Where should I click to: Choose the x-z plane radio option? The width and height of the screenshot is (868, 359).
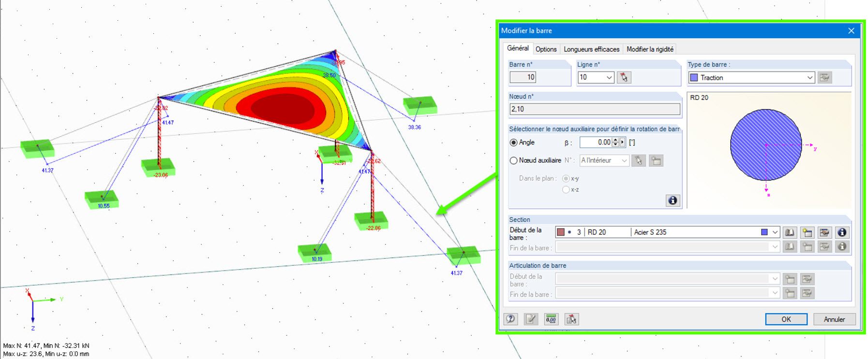[x=566, y=190]
